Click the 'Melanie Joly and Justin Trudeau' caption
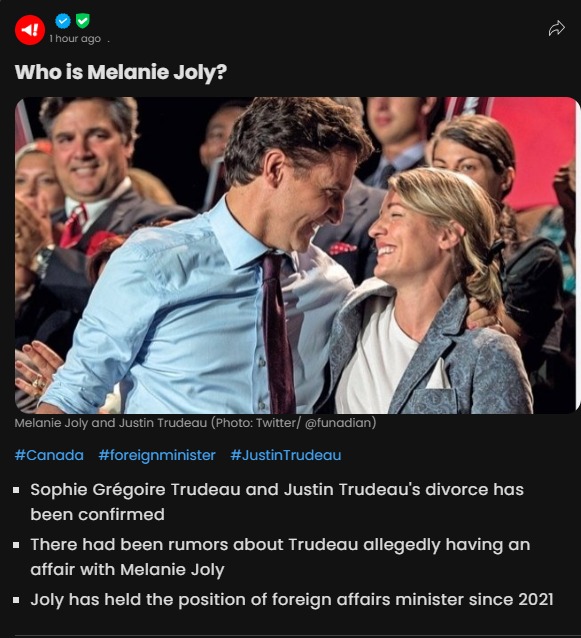Image resolution: width=581 pixels, height=638 pixels. [x=111, y=423]
